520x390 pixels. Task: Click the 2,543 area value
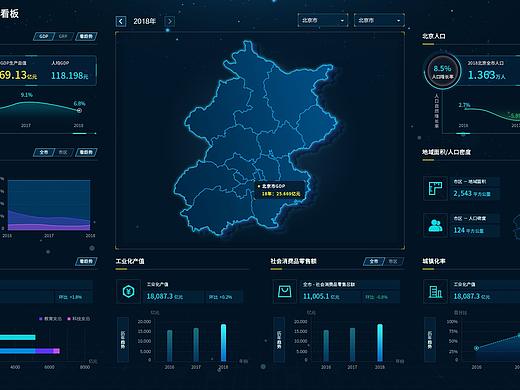click(x=471, y=193)
